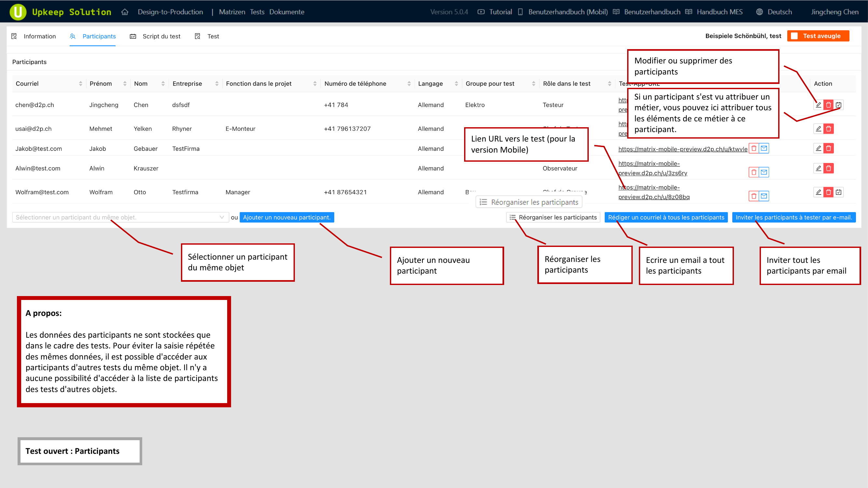Toggle the Test aveugle checkbox
Image resolution: width=868 pixels, height=488 pixels.
(x=794, y=36)
